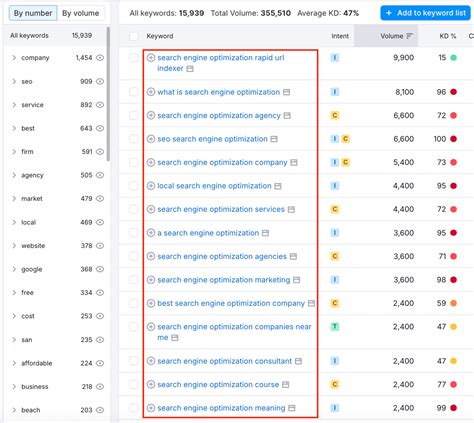Select the checkbox for 'what is search engine optimization'
This screenshot has height=423, width=474.
click(134, 92)
